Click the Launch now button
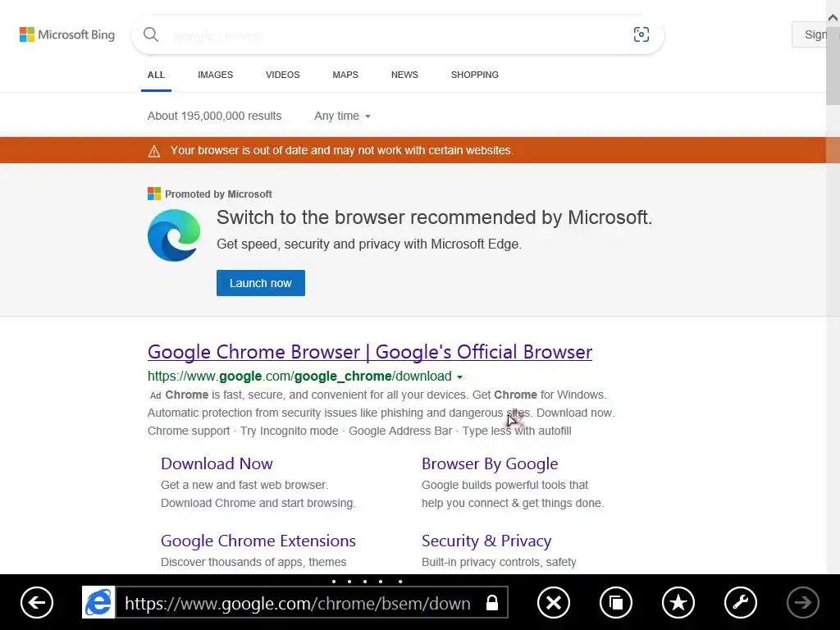840x630 pixels. click(261, 283)
